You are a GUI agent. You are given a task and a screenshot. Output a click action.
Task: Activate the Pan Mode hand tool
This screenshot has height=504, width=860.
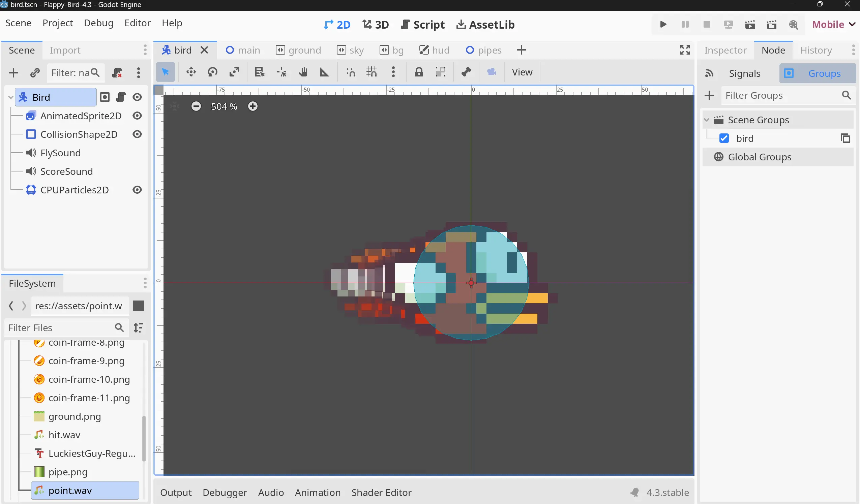point(303,72)
